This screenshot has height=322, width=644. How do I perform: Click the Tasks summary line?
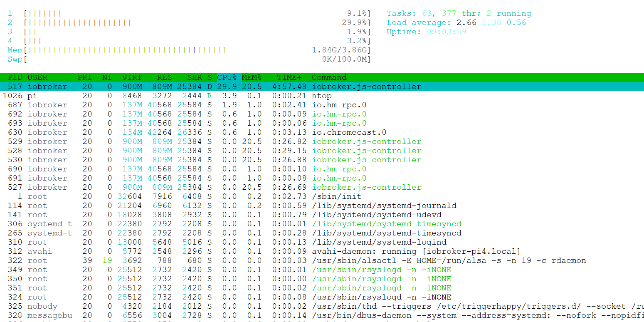pos(459,13)
